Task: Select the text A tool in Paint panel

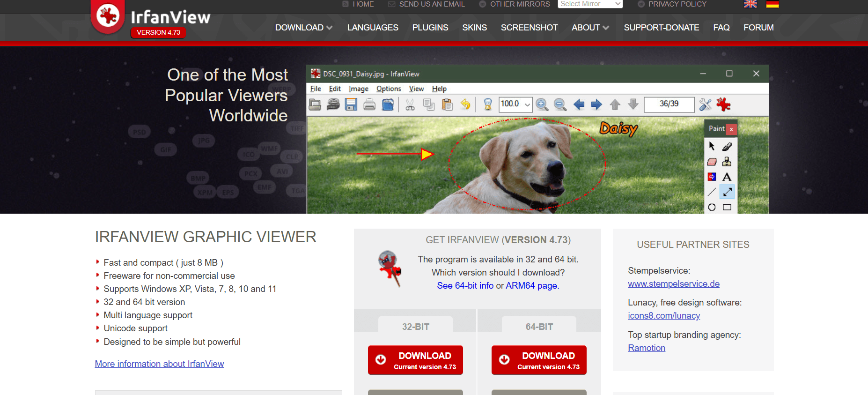Action: 727,177
